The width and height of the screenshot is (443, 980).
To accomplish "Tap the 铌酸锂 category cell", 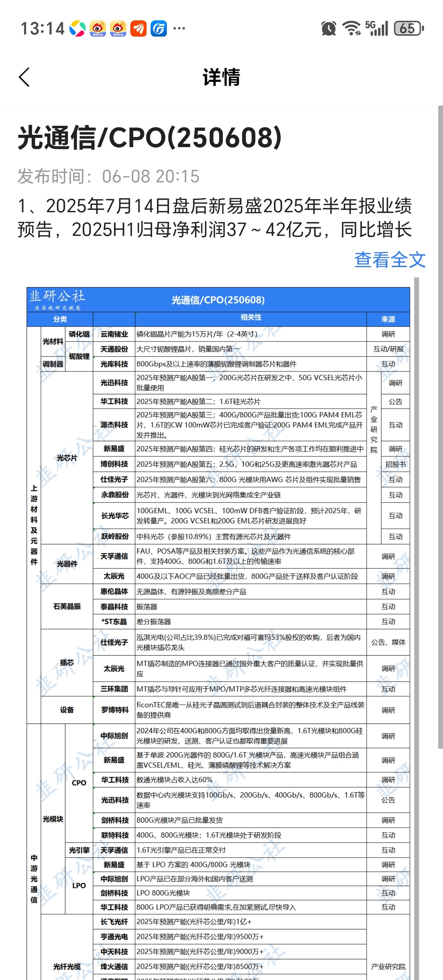I will coord(79,357).
